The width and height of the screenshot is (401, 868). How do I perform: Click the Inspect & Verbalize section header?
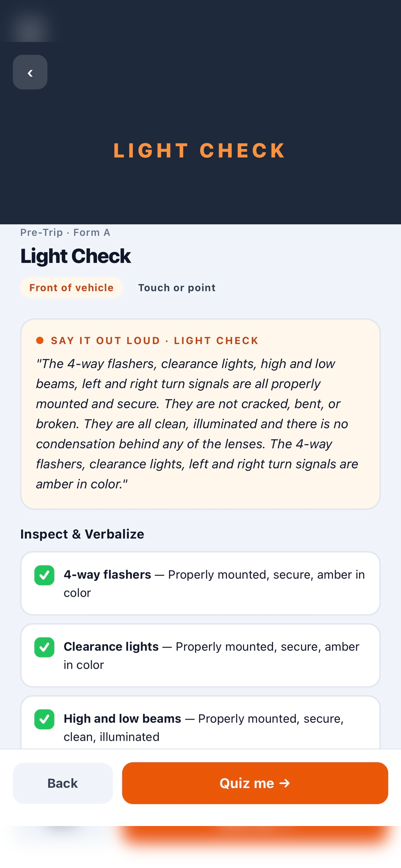point(82,534)
